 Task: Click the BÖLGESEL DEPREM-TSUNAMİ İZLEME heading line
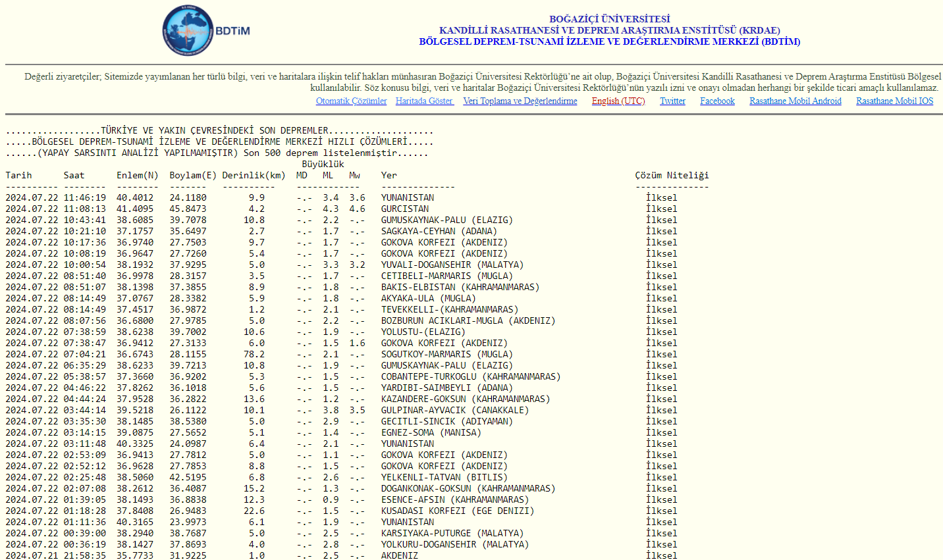click(610, 41)
